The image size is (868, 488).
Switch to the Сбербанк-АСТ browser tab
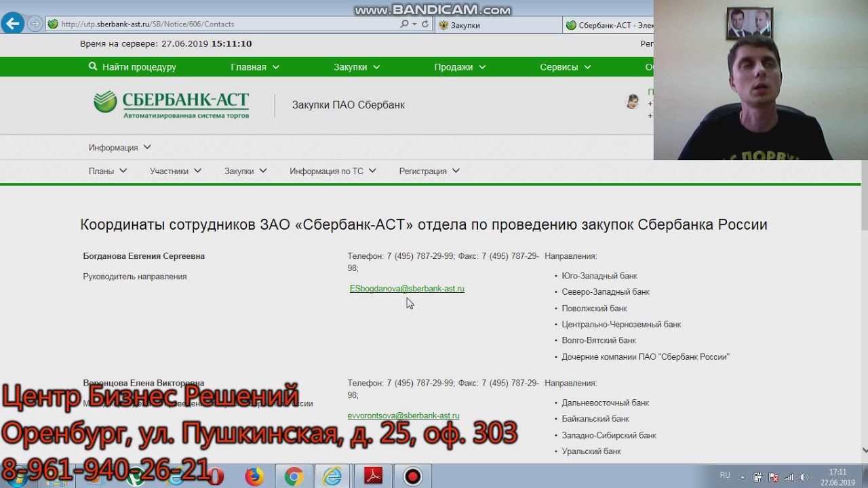[608, 25]
